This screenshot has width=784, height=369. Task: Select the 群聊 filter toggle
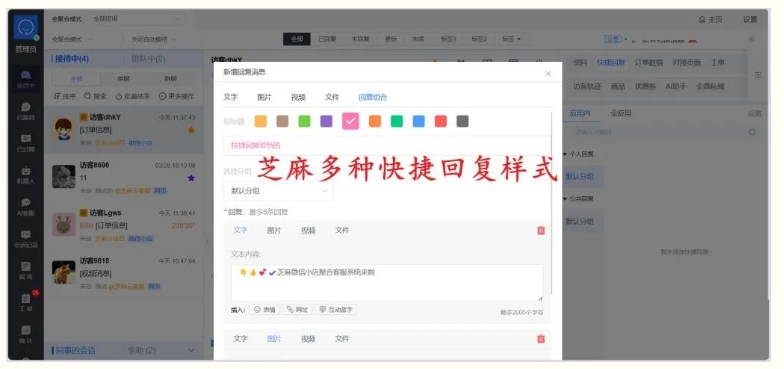click(170, 79)
